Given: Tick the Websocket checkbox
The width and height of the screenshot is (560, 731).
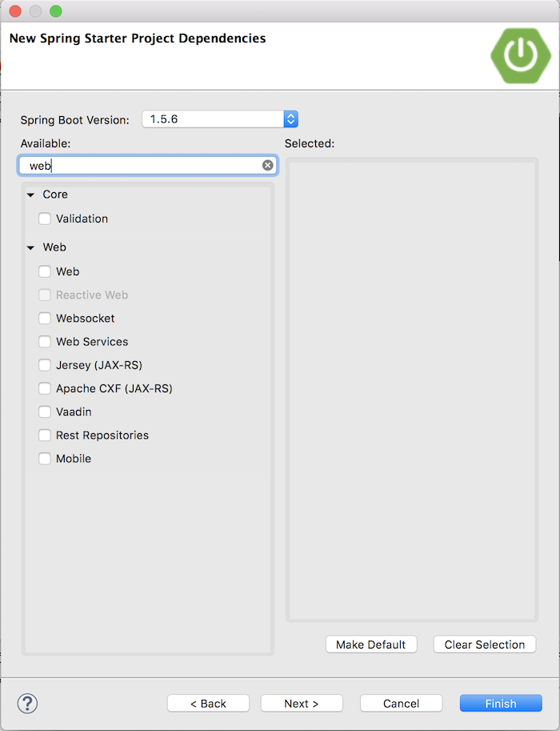Looking at the screenshot, I should tap(45, 318).
